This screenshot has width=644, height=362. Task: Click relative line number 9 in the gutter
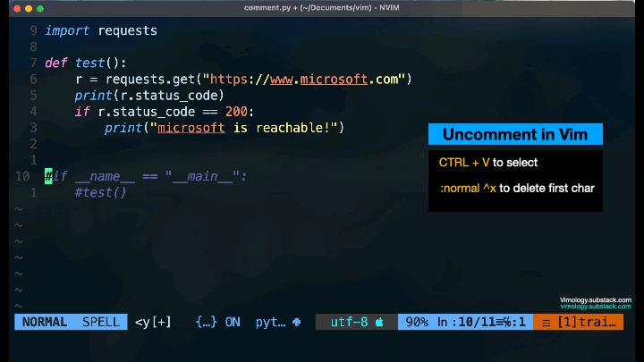click(33, 30)
